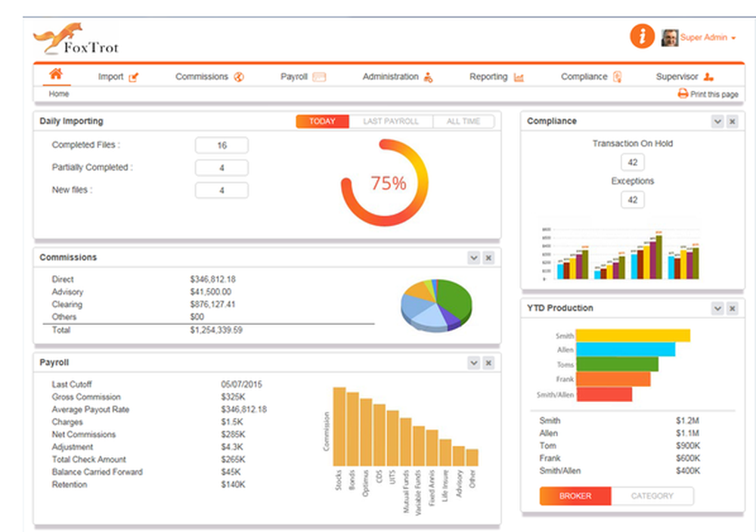Screen dimensions: 756x532
Task: Close the Commissions panel
Action: pyautogui.click(x=488, y=258)
